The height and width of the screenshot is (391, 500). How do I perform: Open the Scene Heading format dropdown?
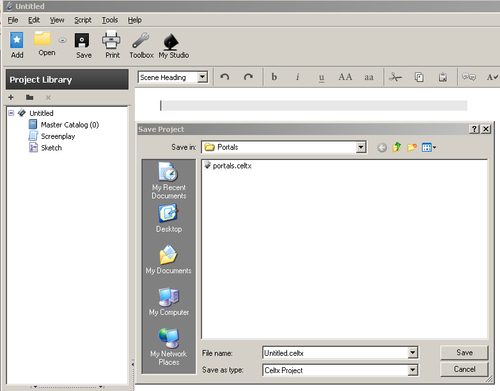coord(202,77)
